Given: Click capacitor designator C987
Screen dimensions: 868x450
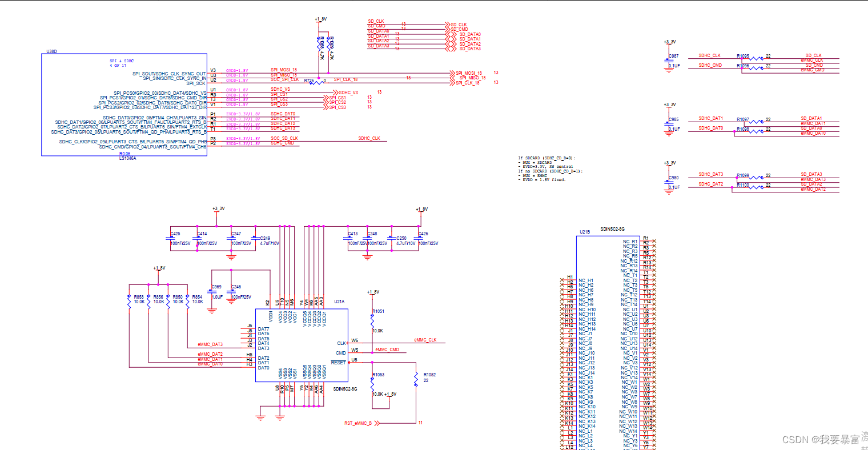Looking at the screenshot, I should pos(674,57).
